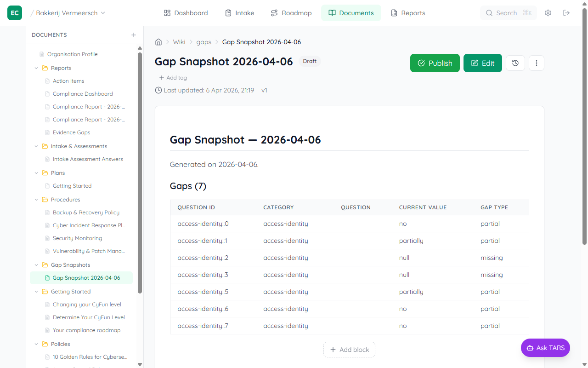Click the logout icon in top bar
The image size is (588, 368).
click(x=566, y=13)
